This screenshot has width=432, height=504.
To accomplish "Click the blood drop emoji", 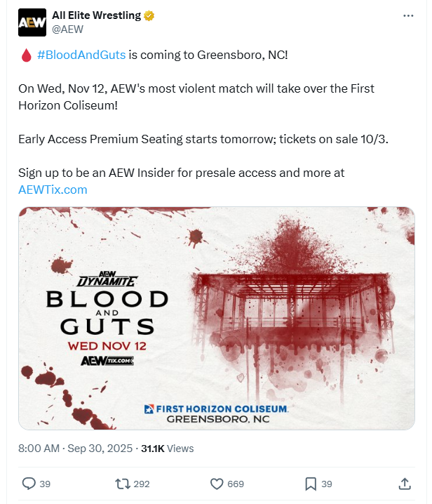I will point(26,55).
